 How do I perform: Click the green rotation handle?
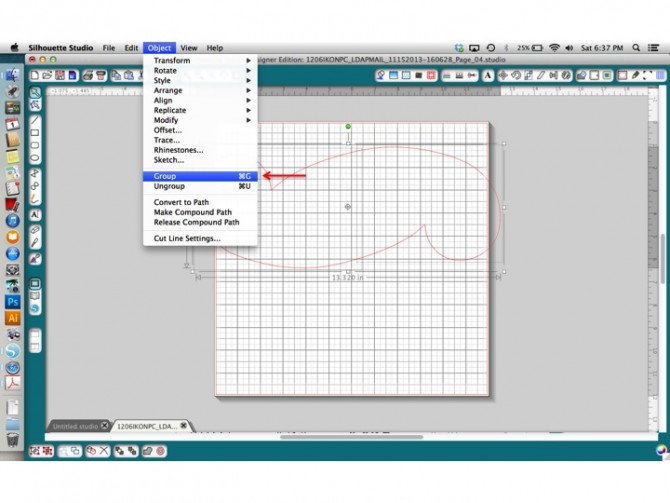[348, 126]
